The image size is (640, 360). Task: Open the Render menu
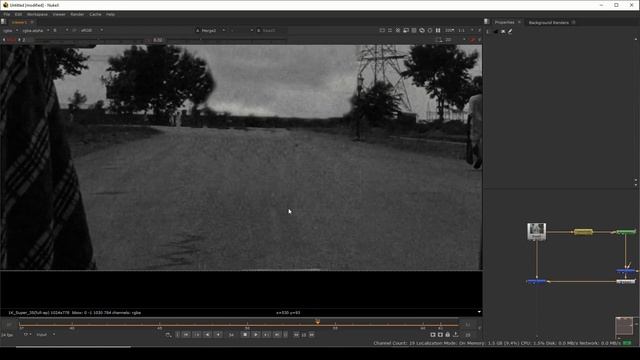77,14
